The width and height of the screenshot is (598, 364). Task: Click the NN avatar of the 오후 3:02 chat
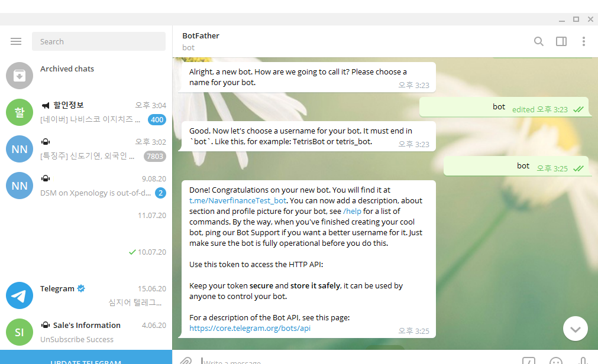[20, 149]
